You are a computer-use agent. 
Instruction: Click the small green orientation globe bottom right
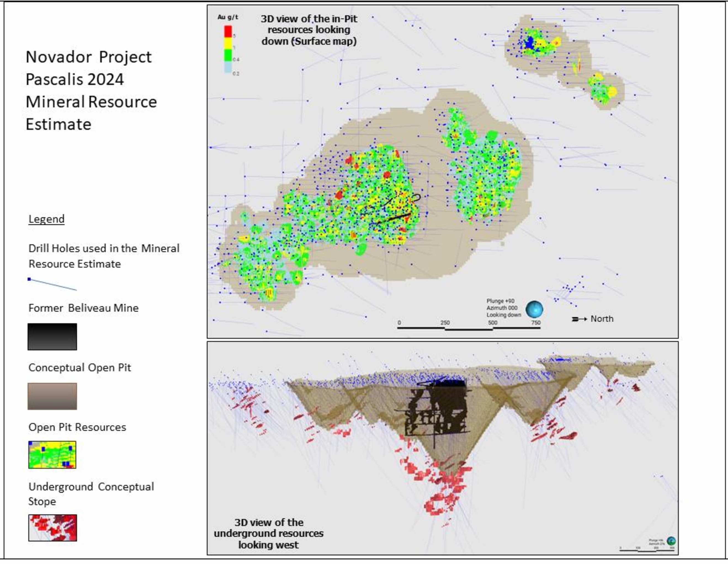coord(671,541)
